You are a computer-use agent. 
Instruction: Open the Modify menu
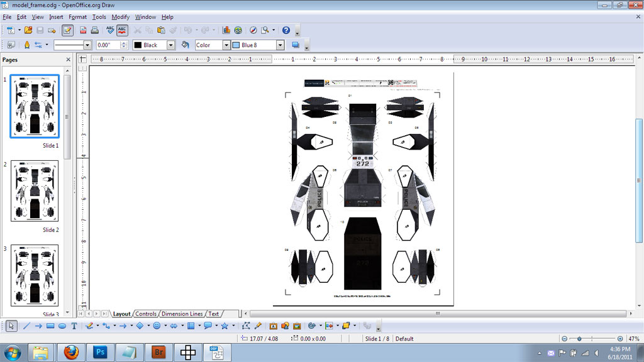coord(120,17)
